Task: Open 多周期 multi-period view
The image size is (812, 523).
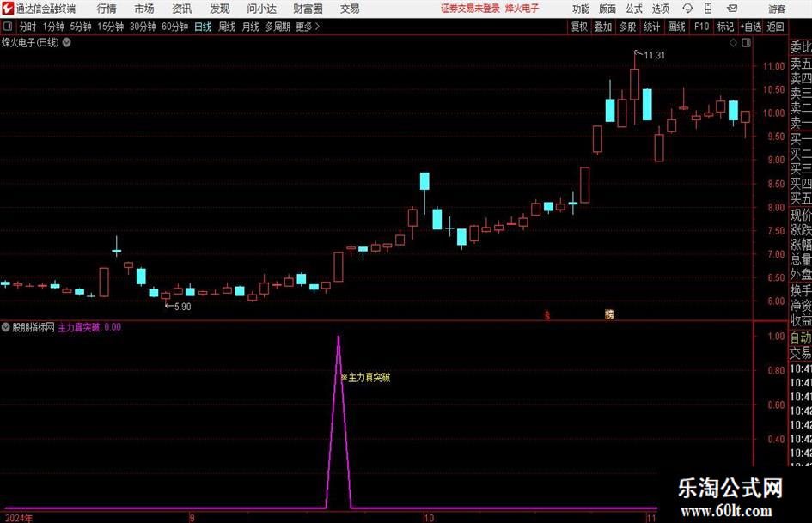Action: point(278,27)
